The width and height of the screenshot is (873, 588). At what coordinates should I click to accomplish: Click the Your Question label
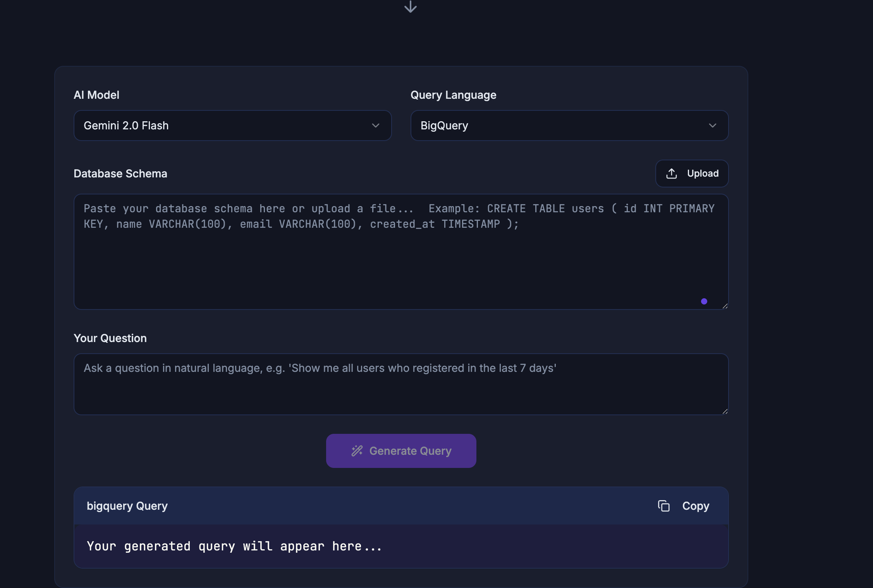click(x=110, y=338)
